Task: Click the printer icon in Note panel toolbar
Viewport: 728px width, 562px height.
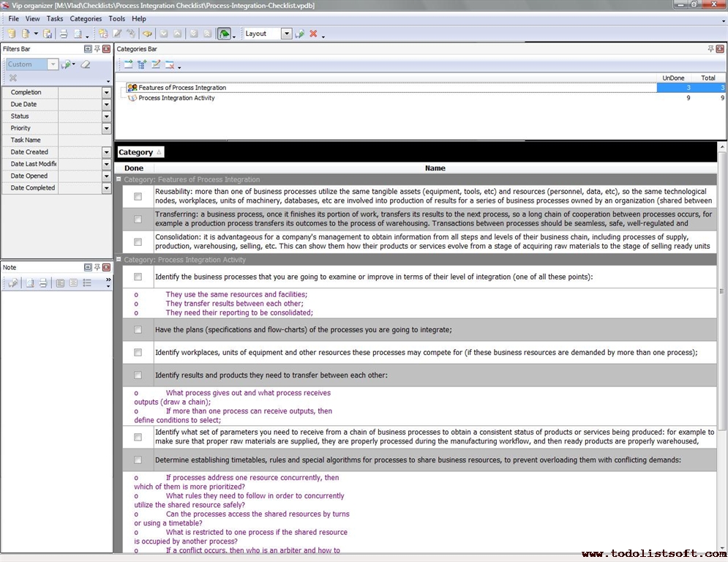Action: point(43,282)
